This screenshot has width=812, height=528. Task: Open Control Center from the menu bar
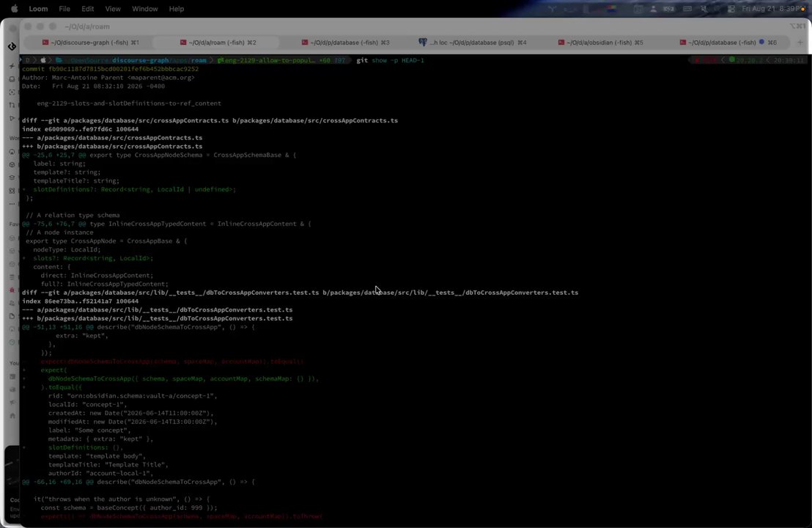click(x=731, y=9)
